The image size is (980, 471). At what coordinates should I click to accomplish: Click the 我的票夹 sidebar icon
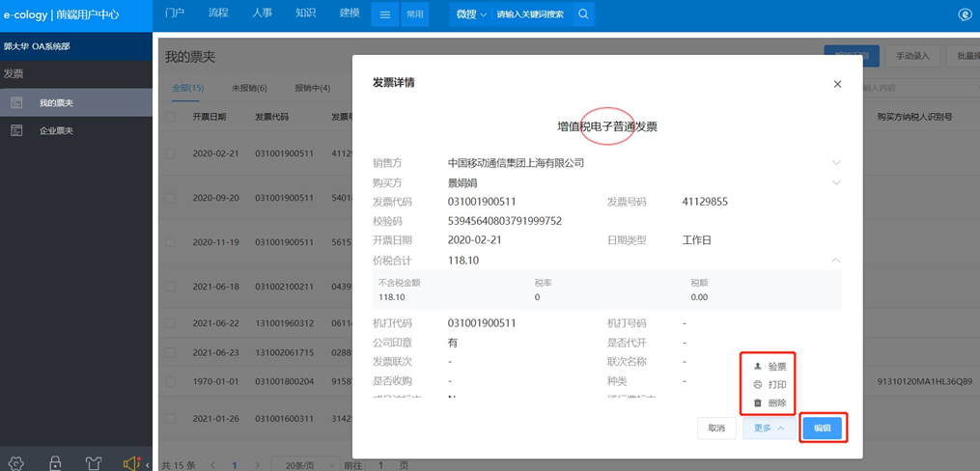point(16,102)
